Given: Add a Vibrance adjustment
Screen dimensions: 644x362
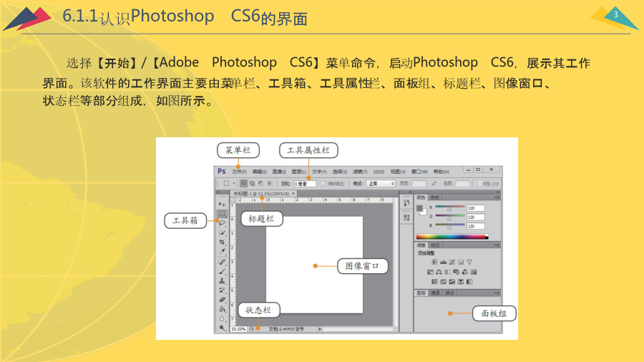Looking at the screenshot, I should (x=469, y=262).
